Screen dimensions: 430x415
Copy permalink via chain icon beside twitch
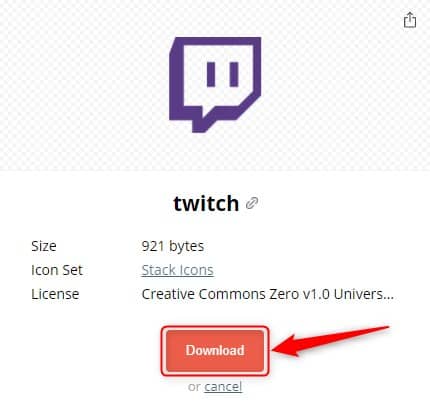[x=252, y=203]
